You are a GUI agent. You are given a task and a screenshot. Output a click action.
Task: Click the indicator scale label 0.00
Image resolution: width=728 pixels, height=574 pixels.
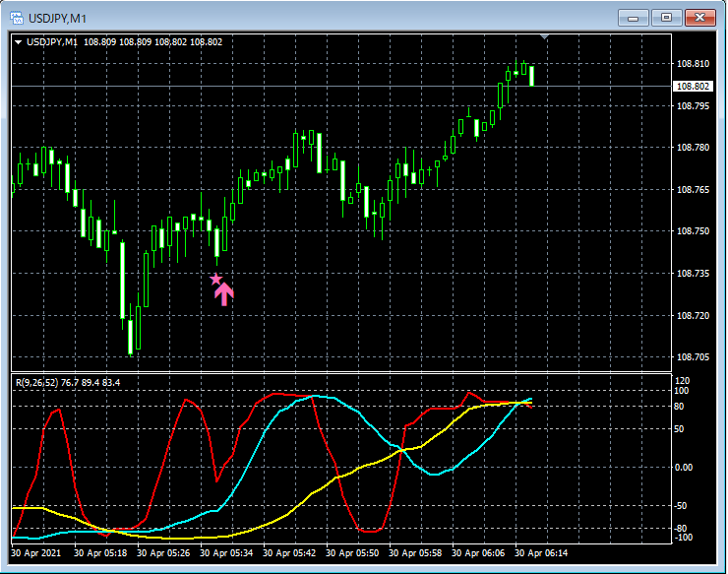[x=684, y=467]
